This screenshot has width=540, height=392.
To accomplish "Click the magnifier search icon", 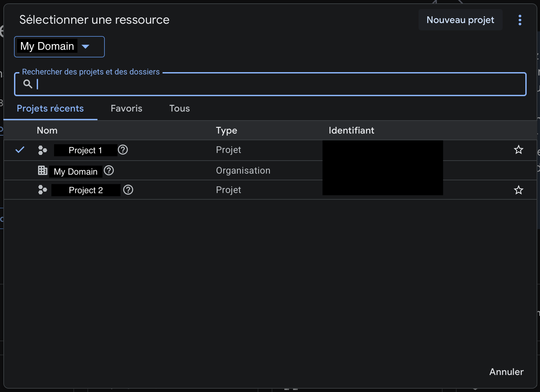I will click(28, 84).
